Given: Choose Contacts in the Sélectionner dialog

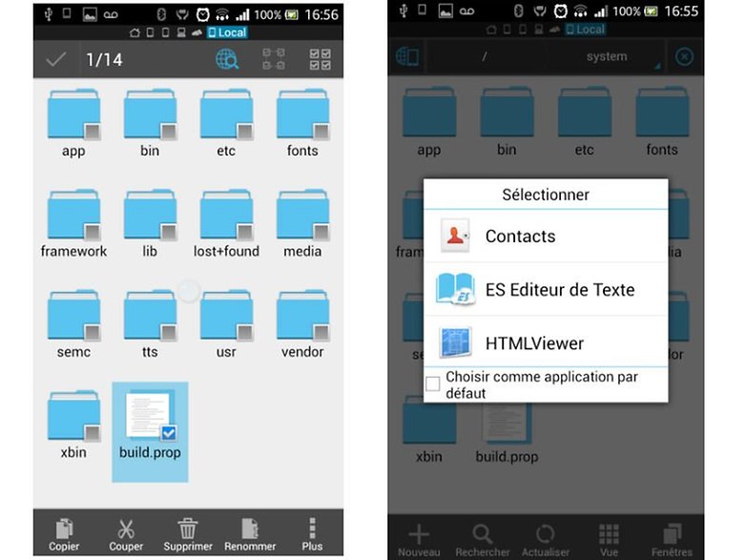Looking at the screenshot, I should click(546, 236).
